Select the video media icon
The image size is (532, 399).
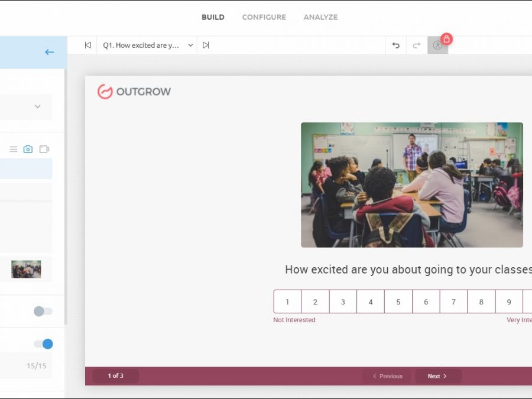(x=44, y=149)
